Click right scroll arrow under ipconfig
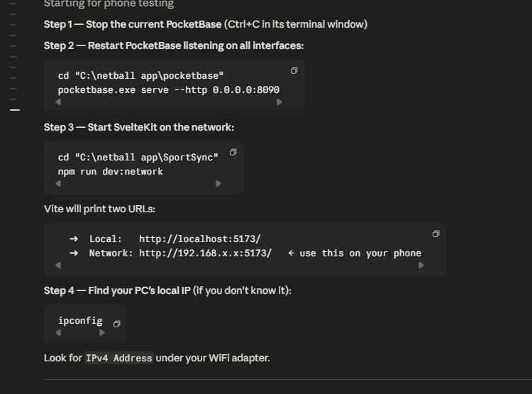The image size is (532, 394). point(101,333)
